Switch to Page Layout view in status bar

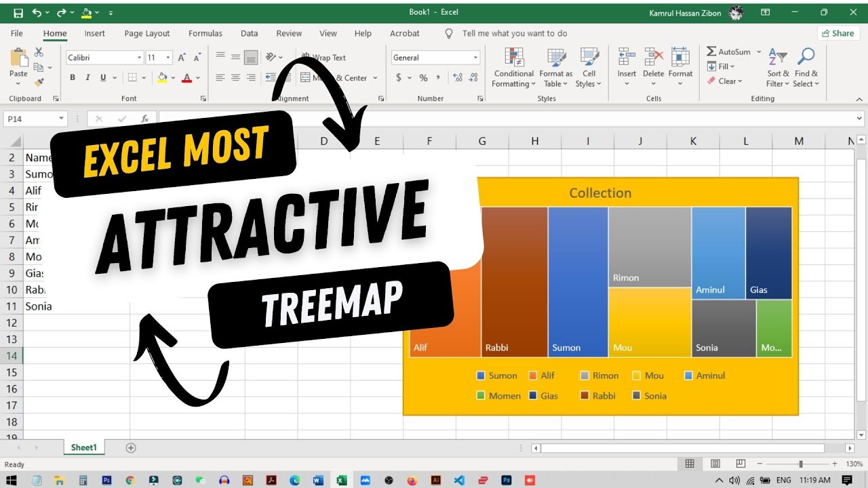715,464
